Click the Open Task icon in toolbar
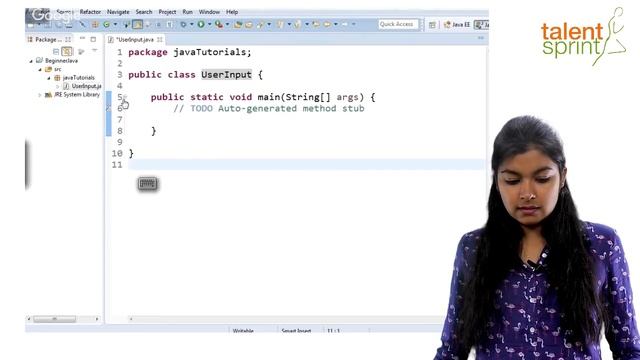Viewport: 640px width, 360px height. coord(249,24)
